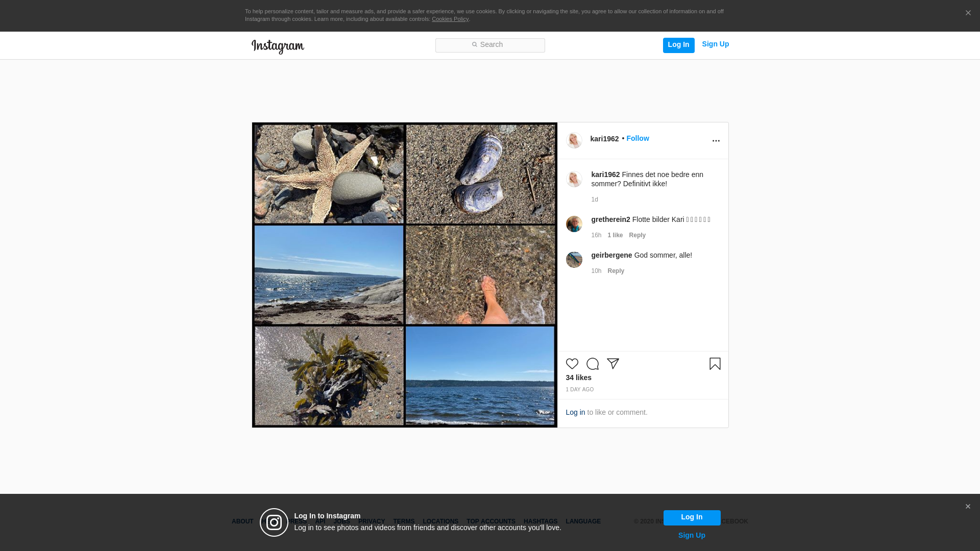Share the post via paper plane icon

(x=612, y=364)
